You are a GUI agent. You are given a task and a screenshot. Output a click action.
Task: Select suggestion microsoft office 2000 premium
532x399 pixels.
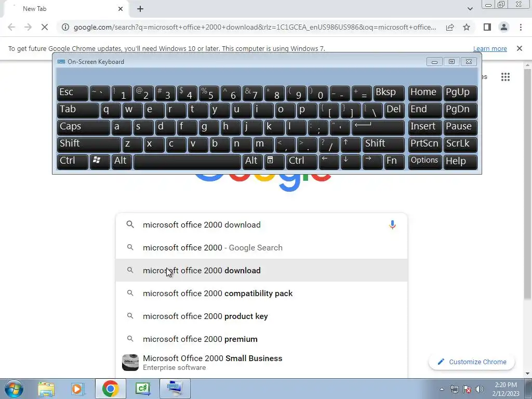(261, 339)
